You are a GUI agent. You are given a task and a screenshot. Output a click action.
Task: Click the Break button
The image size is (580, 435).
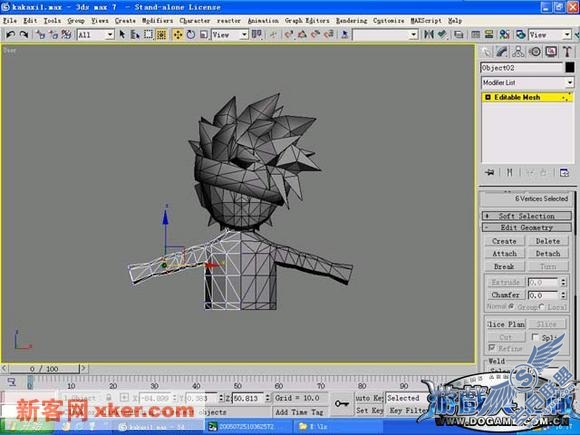(x=504, y=266)
